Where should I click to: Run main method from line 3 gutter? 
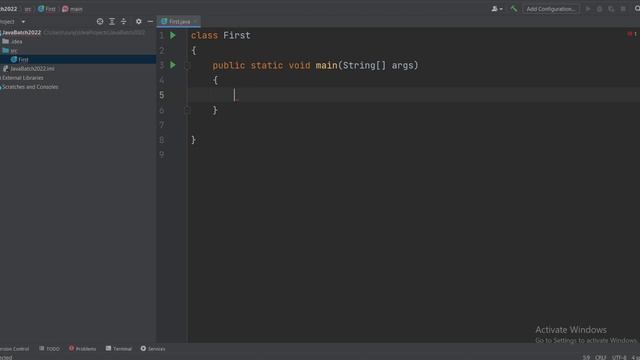[173, 65]
